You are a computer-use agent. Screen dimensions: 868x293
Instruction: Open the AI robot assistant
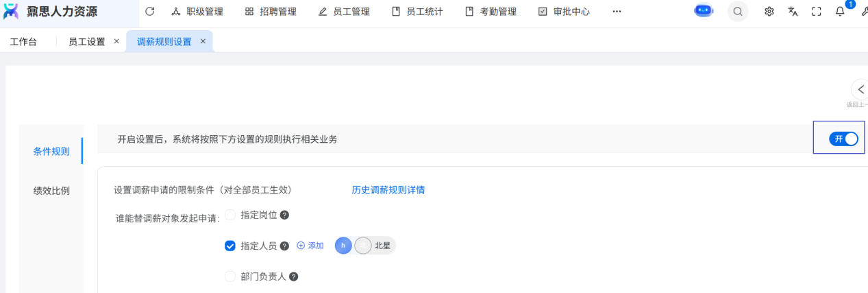pos(704,11)
